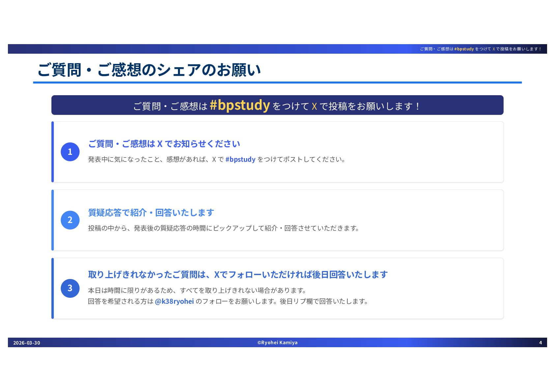Click the blue #bpstudy hashtag in card 1
The height and width of the screenshot is (392, 555).
click(x=240, y=159)
